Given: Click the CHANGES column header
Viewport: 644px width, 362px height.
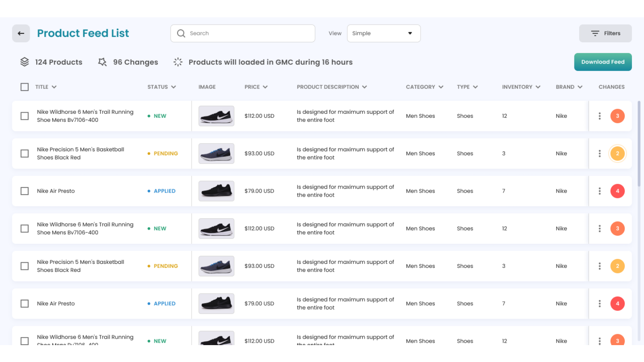Looking at the screenshot, I should pos(611,87).
